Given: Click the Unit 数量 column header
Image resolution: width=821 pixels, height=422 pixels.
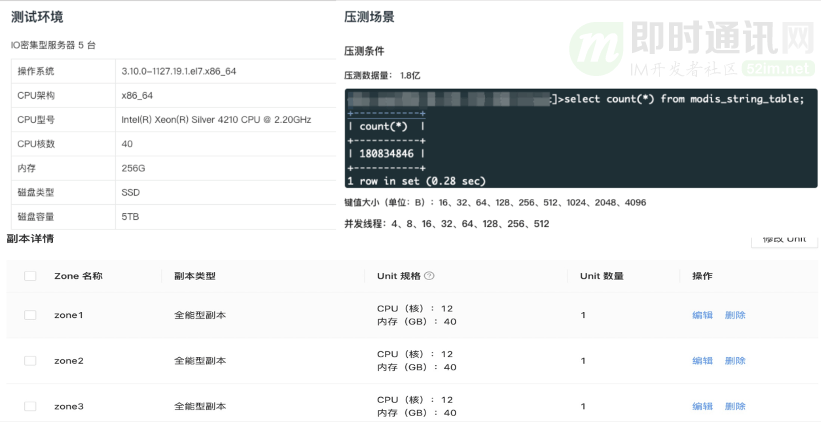Looking at the screenshot, I should pyautogui.click(x=602, y=276).
